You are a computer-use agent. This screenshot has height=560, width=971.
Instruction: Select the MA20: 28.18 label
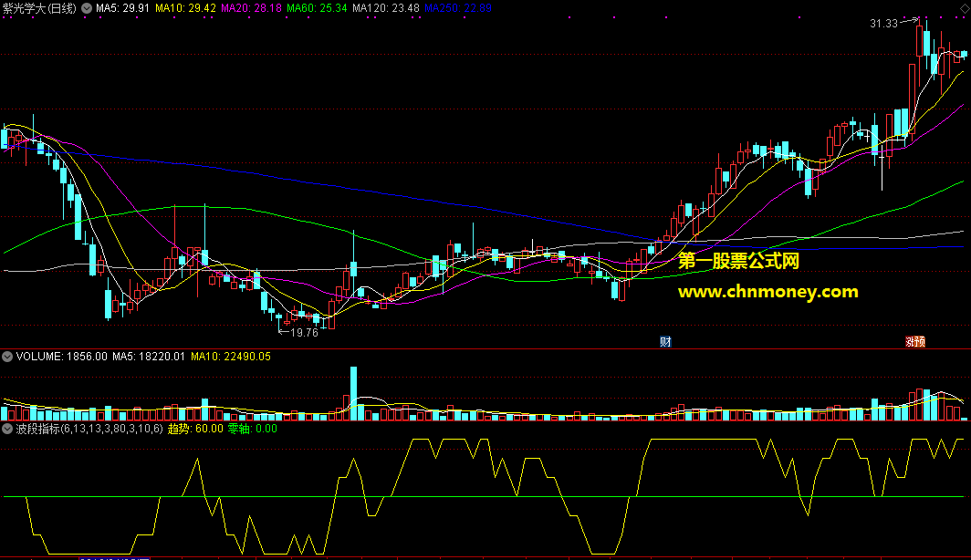252,8
